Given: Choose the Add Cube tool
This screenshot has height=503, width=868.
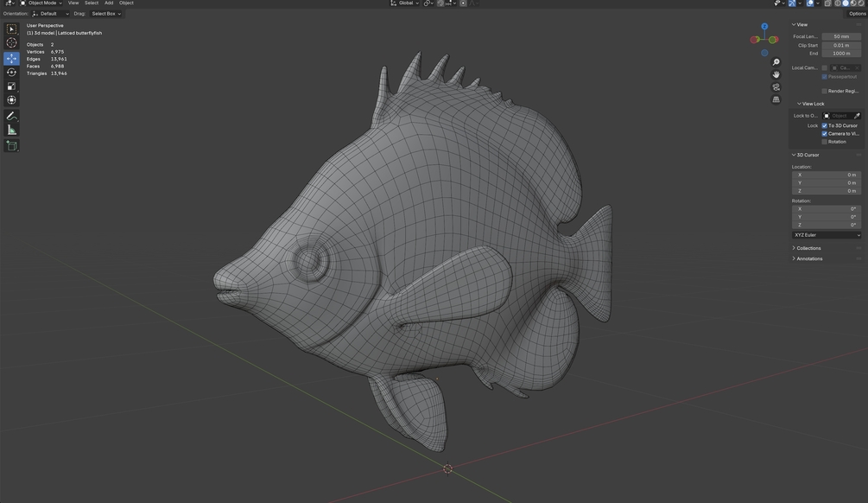Looking at the screenshot, I should pyautogui.click(x=11, y=146).
